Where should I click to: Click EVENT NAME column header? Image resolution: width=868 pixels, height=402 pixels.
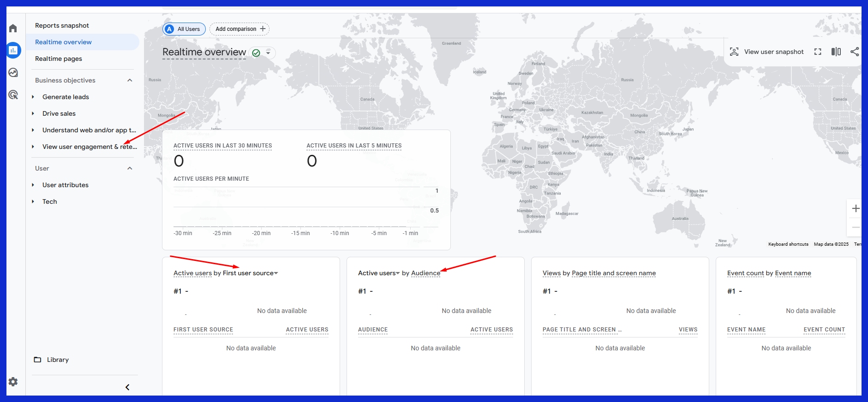click(746, 330)
